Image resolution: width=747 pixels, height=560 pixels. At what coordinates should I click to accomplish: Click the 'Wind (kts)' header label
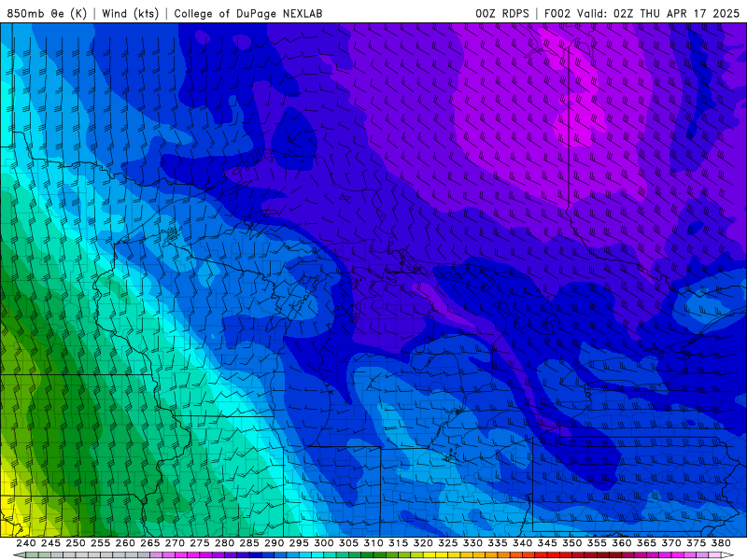[130, 13]
